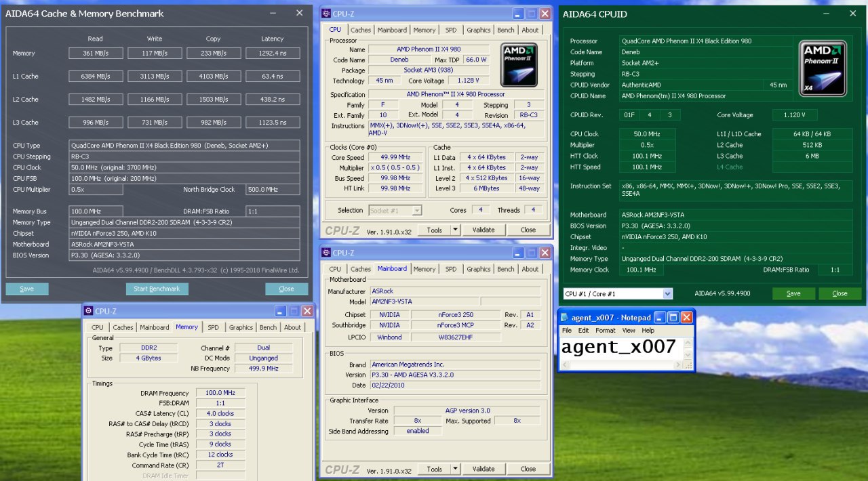Click Close button in CPU-Z CPU window
868x481 pixels.
click(x=528, y=230)
